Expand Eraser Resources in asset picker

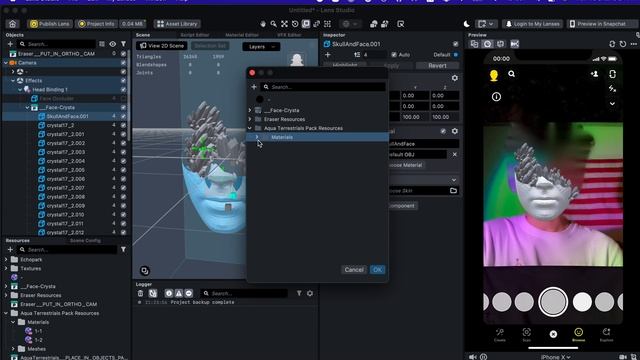pyautogui.click(x=250, y=119)
